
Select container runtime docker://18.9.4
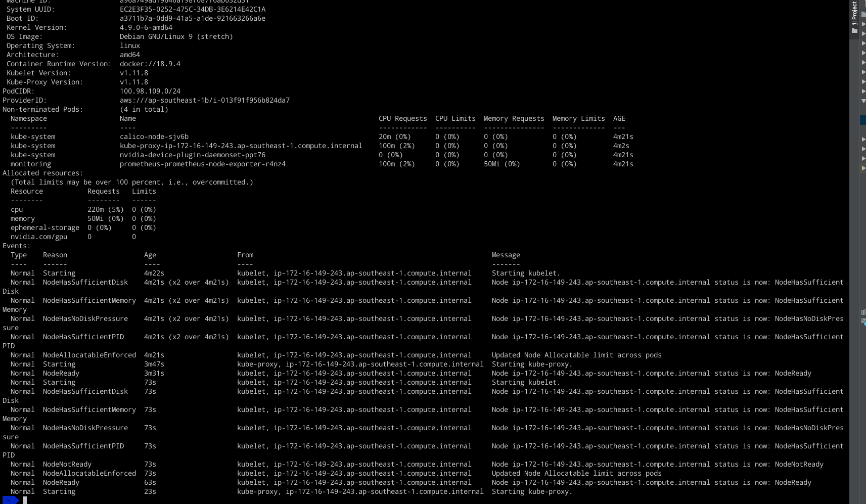pos(150,64)
